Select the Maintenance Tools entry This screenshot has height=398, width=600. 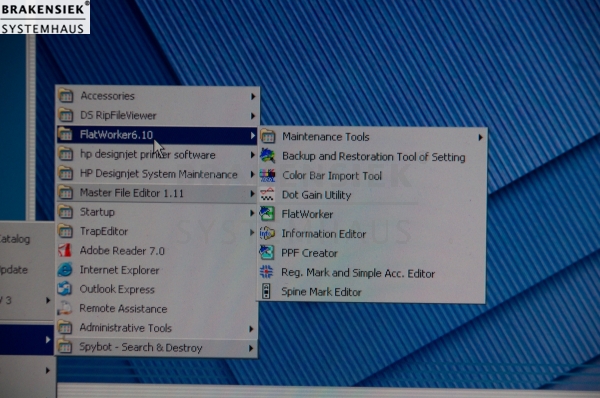373,137
